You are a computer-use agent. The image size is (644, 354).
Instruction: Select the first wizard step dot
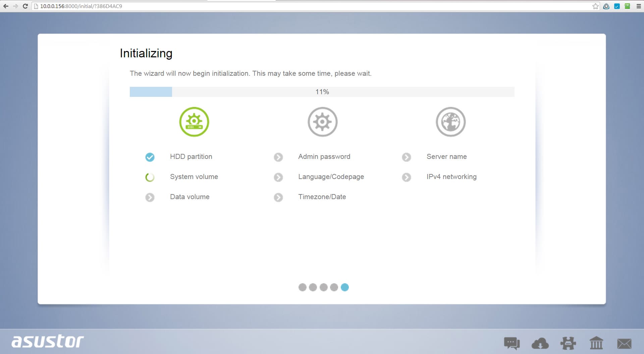(x=303, y=287)
